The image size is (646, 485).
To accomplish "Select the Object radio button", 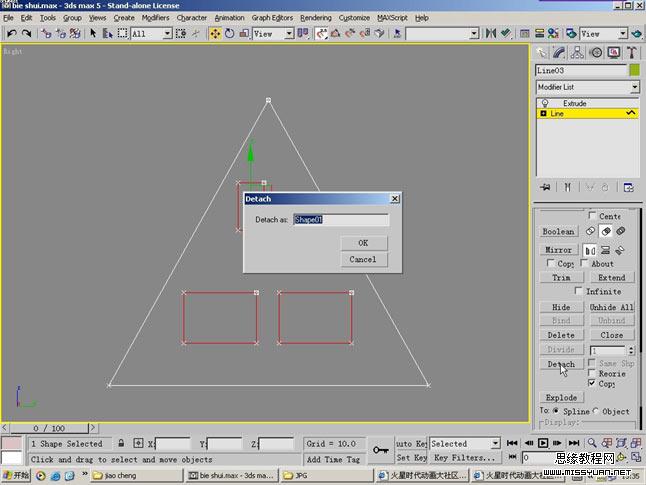I will [x=596, y=410].
